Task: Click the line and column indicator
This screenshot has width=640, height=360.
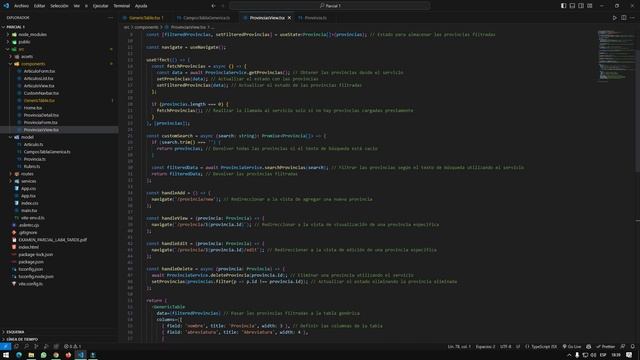Action: click(459, 347)
